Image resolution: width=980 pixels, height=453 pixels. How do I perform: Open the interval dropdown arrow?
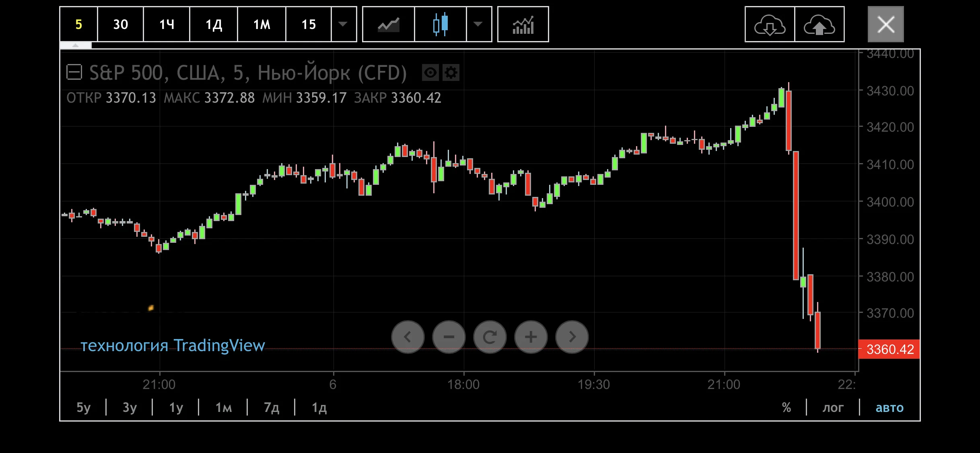(343, 24)
